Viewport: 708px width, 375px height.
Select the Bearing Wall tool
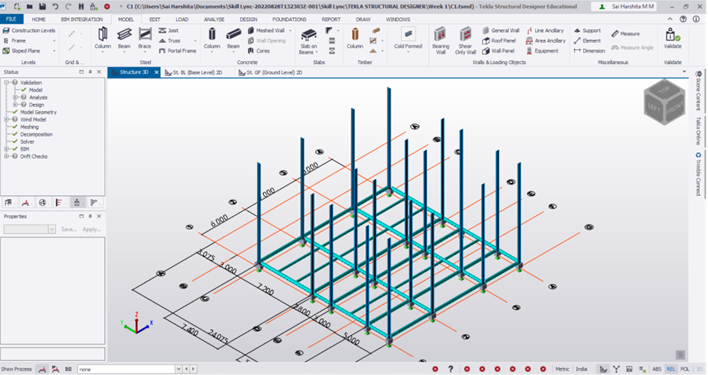click(440, 41)
